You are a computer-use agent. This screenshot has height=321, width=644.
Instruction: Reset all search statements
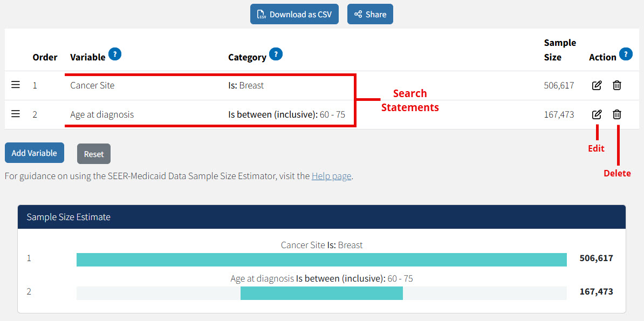point(93,154)
